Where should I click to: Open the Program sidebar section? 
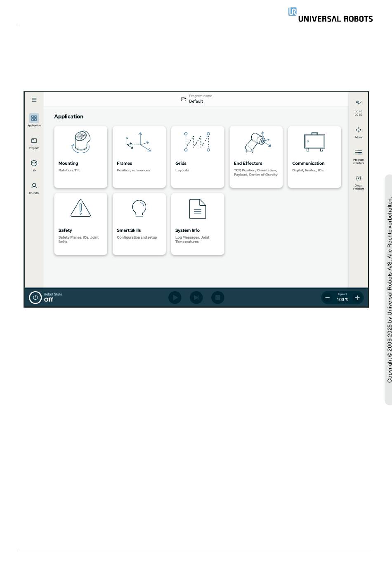(34, 142)
